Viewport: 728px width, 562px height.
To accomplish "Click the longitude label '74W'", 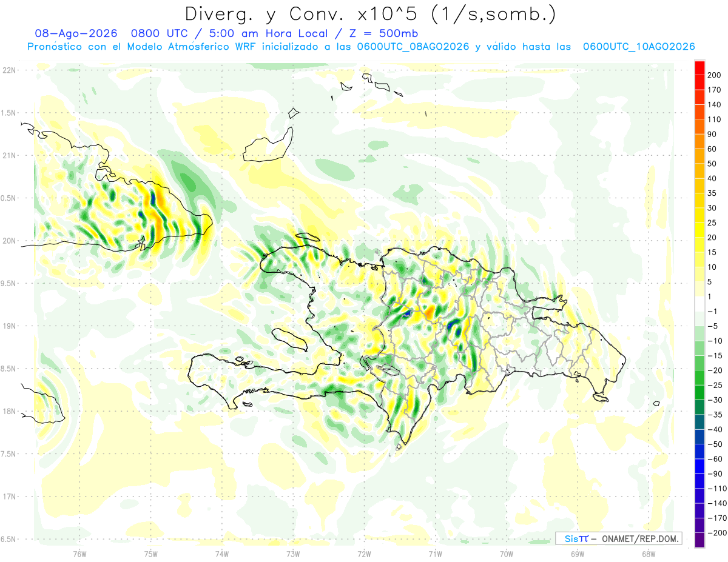I will 222,554.
